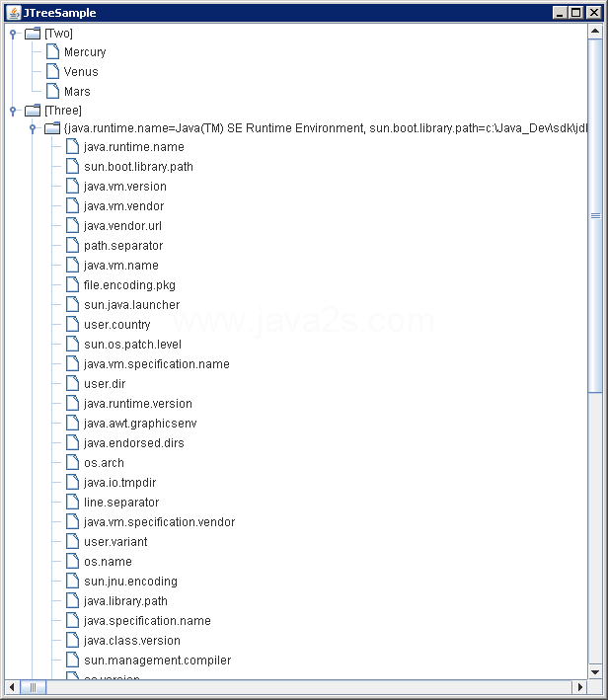Click the file icon beside java.vm.vendor
This screenshot has width=608, height=700.
[x=72, y=205]
